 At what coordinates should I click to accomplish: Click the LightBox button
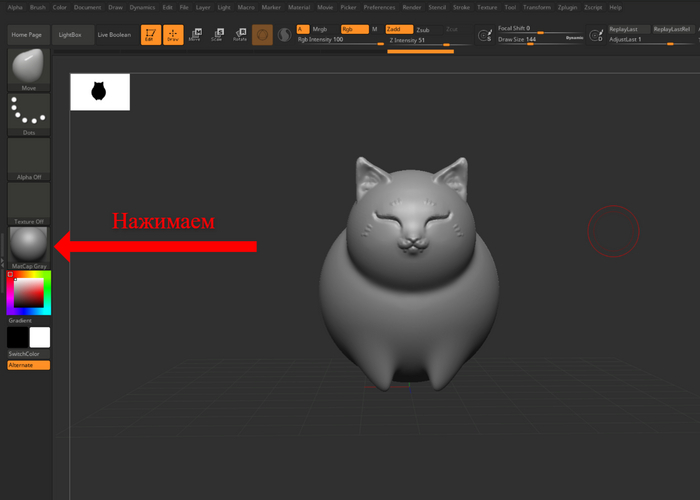(71, 35)
